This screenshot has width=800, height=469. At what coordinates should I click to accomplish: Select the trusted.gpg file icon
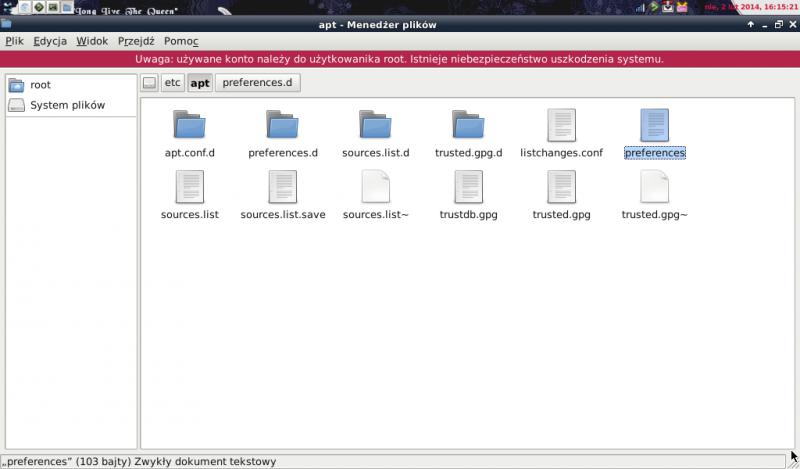coord(561,187)
